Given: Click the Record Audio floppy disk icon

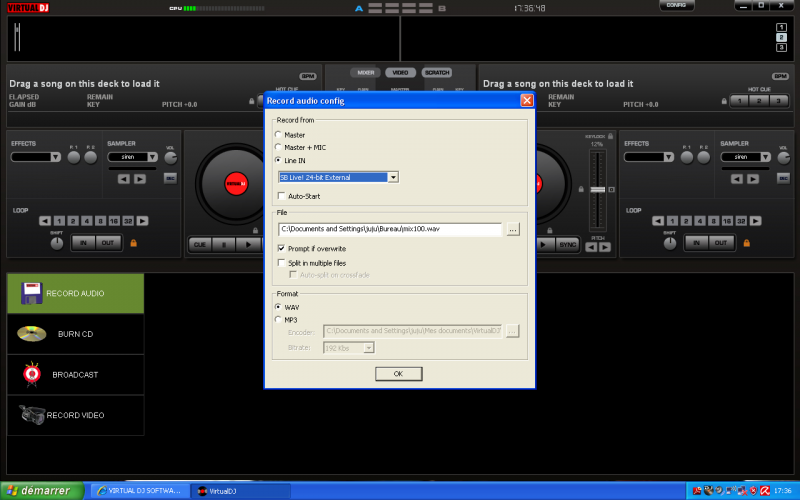Looking at the screenshot, I should point(32,293).
